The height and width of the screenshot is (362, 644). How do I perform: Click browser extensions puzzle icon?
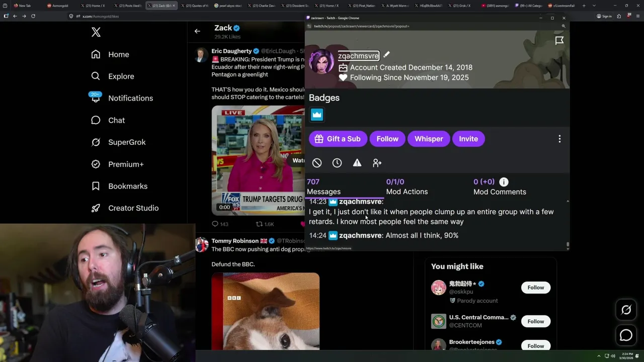tap(619, 16)
